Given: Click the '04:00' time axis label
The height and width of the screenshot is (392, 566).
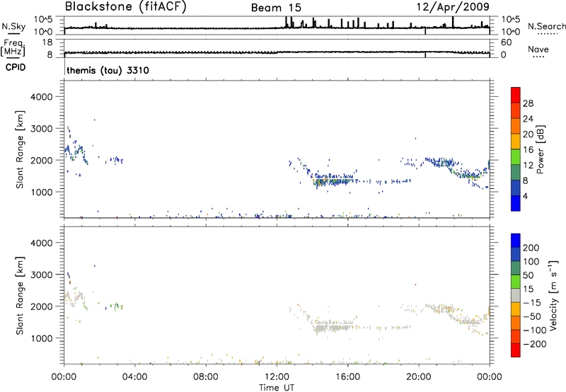Looking at the screenshot, I should (134, 377).
